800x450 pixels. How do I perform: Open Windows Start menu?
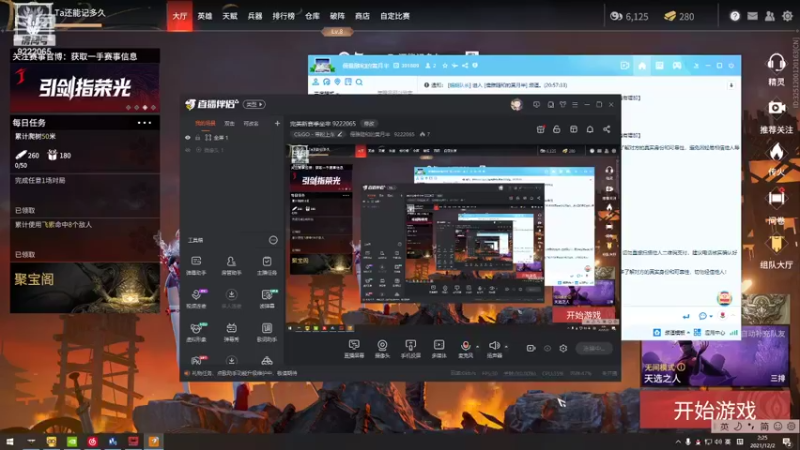(x=9, y=441)
